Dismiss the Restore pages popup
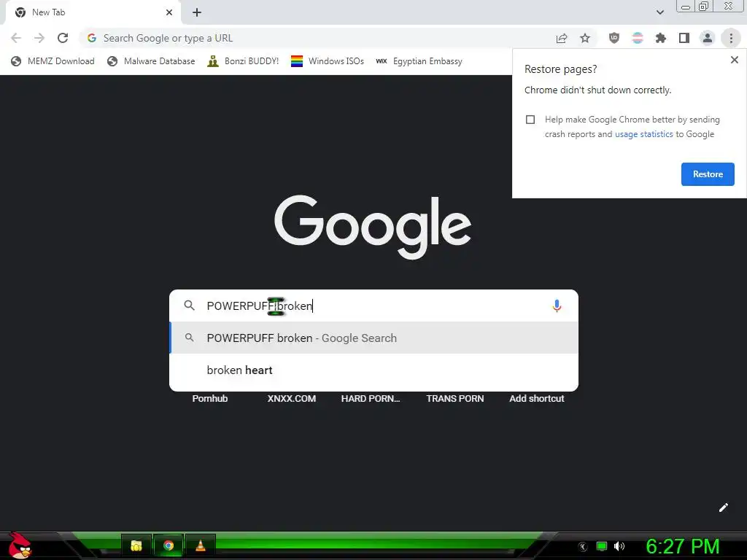Image resolution: width=747 pixels, height=560 pixels. pos(734,60)
